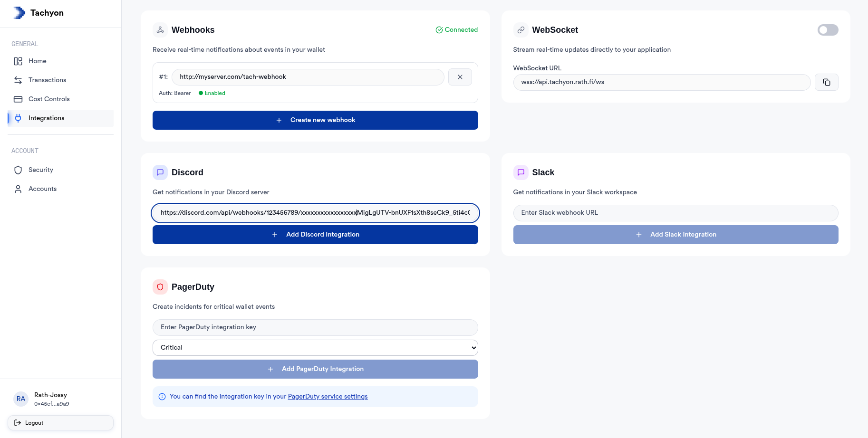Select Critical in the severity selector

(x=315, y=347)
